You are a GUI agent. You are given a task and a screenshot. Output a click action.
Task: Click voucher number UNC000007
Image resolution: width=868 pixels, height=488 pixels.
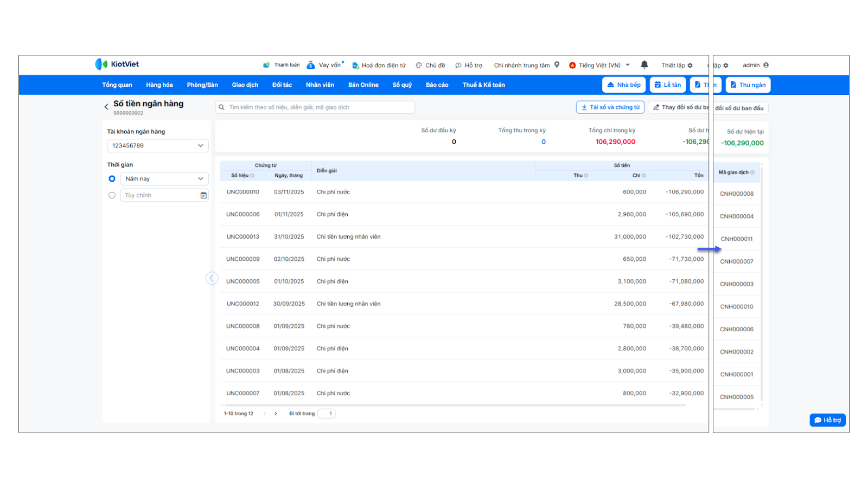click(243, 394)
